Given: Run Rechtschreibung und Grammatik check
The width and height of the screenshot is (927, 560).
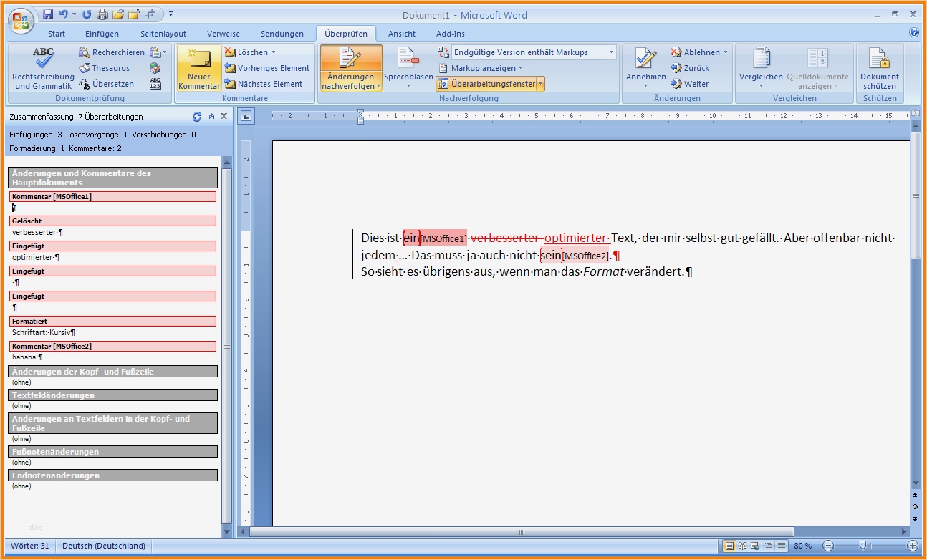Looking at the screenshot, I should point(43,68).
